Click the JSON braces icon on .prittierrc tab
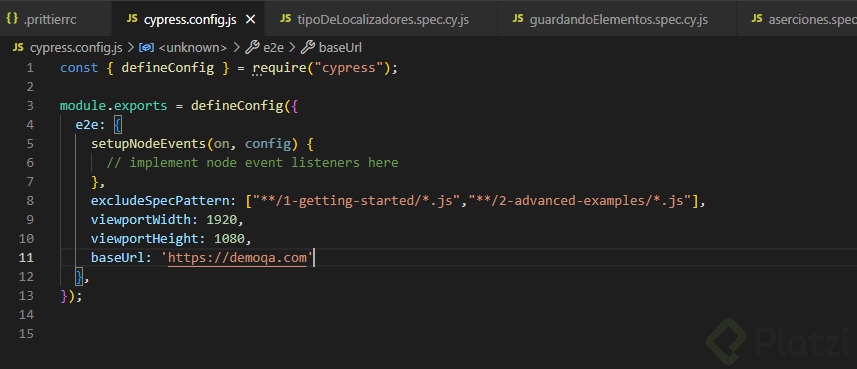 13,19
